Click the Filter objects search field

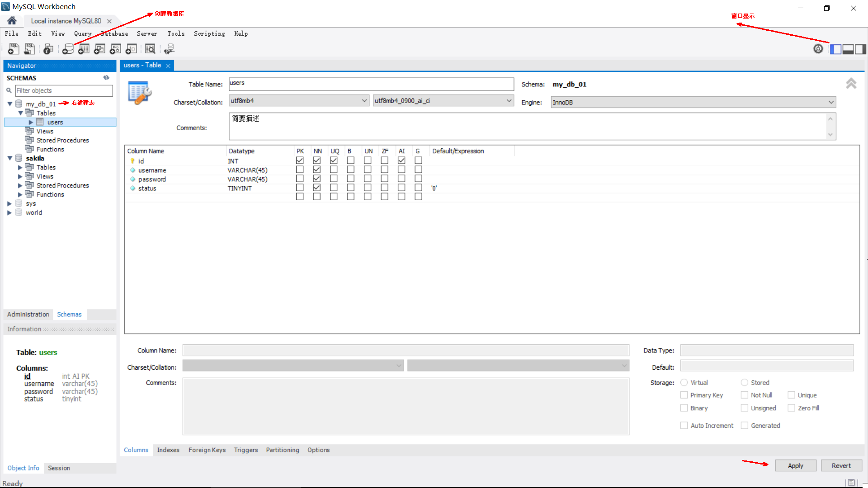click(x=64, y=90)
